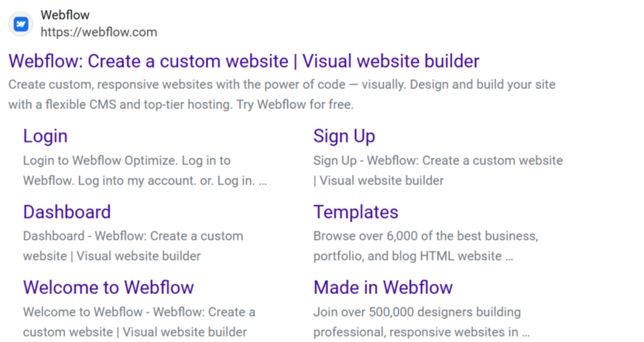Open the Login sitelink

coord(45,136)
